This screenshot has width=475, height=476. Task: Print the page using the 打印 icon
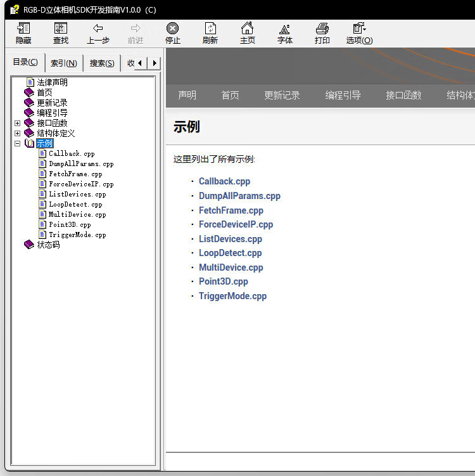click(x=322, y=29)
